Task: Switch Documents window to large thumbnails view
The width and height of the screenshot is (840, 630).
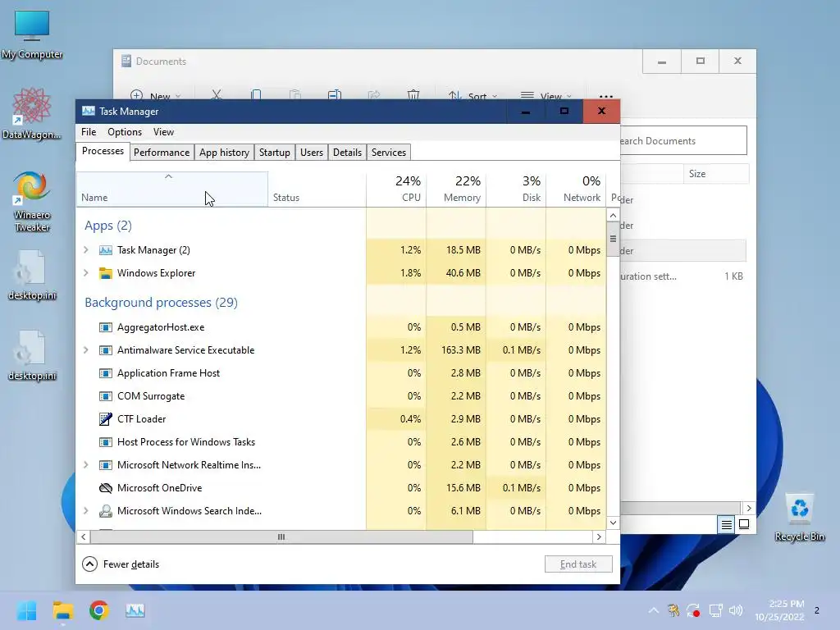Action: [744, 524]
